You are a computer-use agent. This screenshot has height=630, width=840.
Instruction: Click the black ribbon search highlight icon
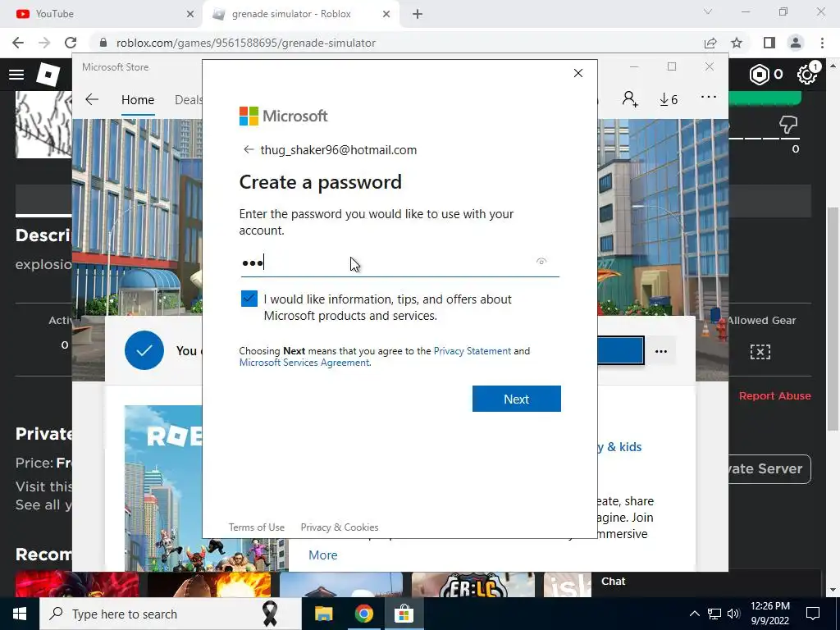[270, 614]
